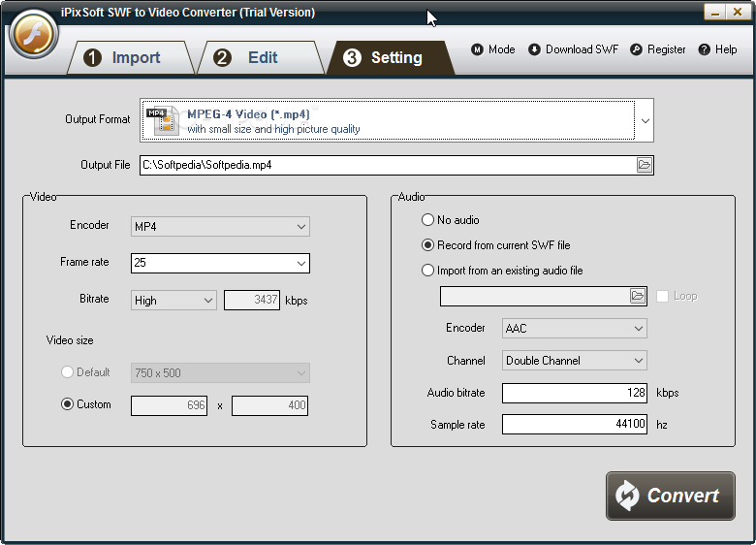
Task: Switch to the Setting tab
Action: click(x=391, y=58)
